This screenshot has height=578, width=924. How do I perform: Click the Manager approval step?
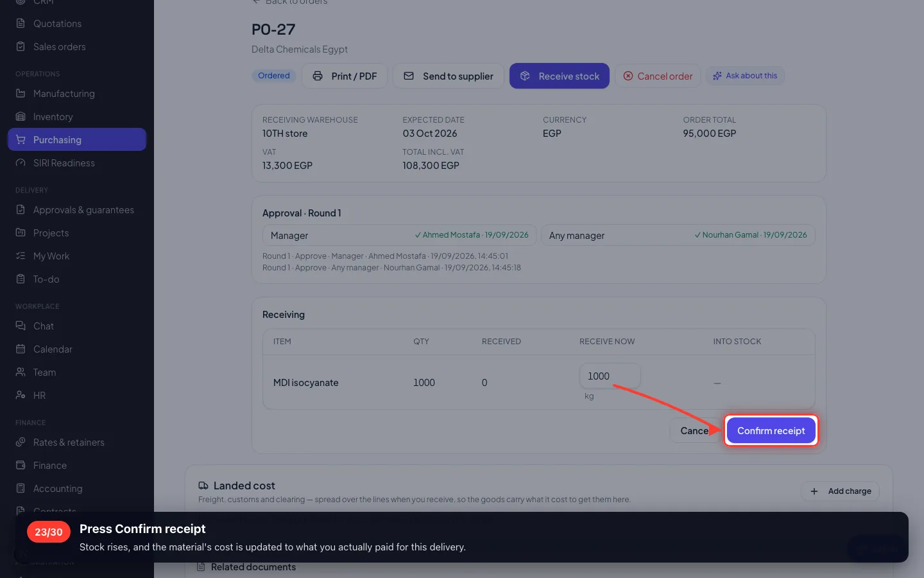(x=400, y=236)
